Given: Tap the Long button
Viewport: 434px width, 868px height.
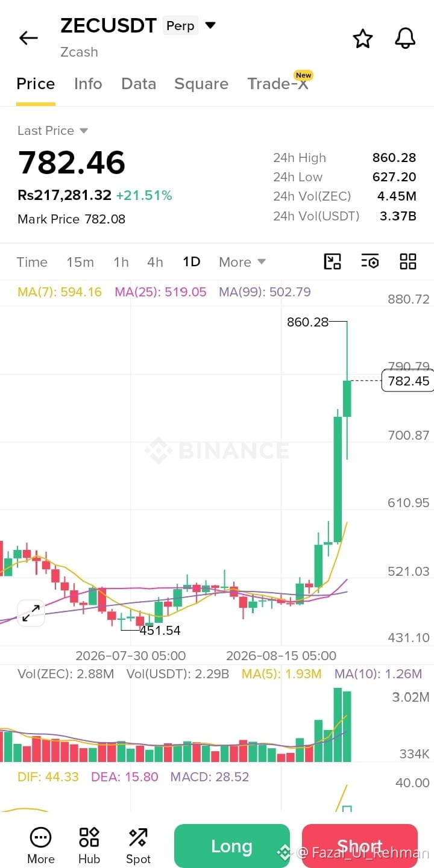Looking at the screenshot, I should [232, 846].
